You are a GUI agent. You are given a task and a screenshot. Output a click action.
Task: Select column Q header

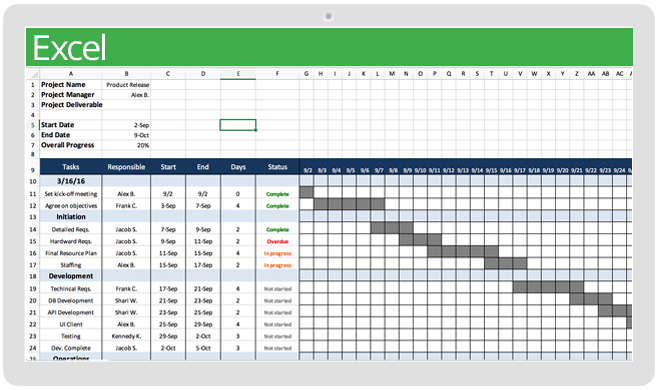tap(449, 74)
